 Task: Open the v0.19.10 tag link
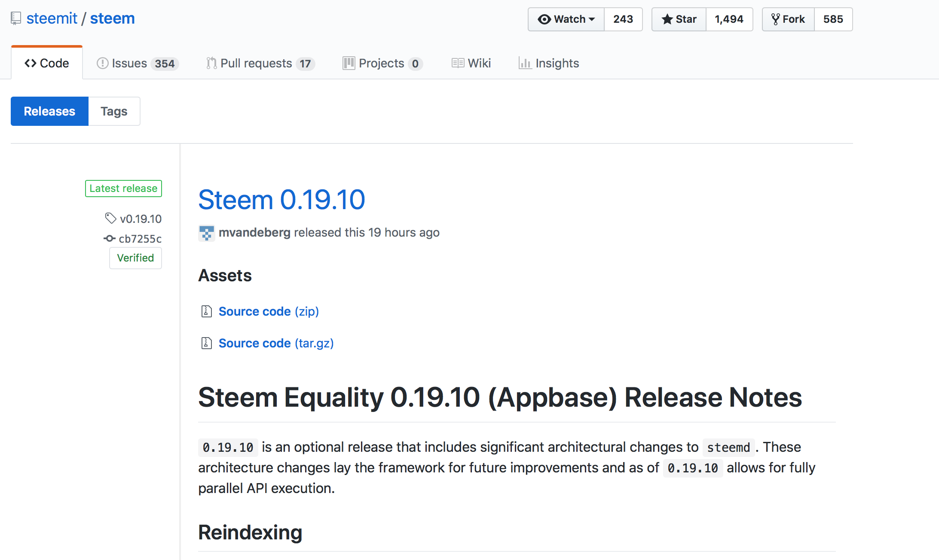coord(141,219)
